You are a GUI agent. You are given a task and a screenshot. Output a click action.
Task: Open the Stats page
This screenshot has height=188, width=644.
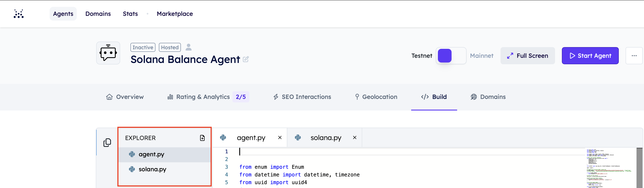point(130,14)
